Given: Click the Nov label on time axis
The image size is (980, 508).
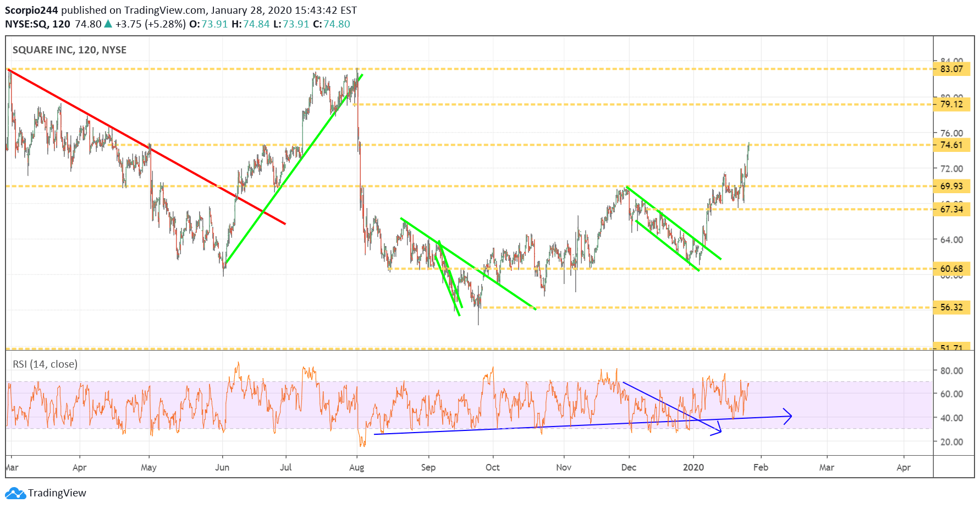Looking at the screenshot, I should click(564, 467).
